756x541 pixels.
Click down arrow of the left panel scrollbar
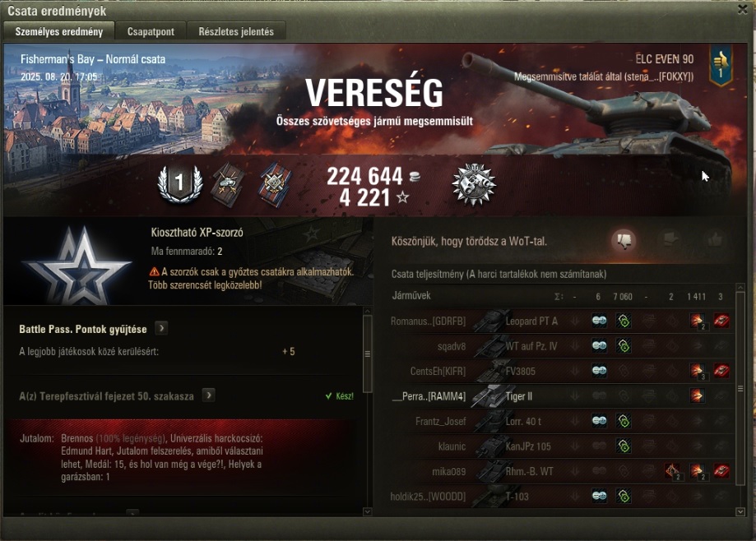point(367,511)
